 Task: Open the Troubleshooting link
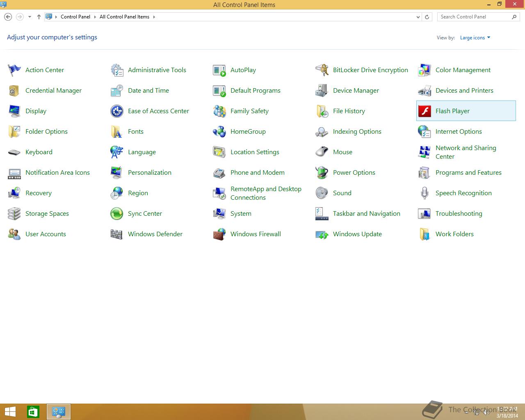tap(459, 214)
